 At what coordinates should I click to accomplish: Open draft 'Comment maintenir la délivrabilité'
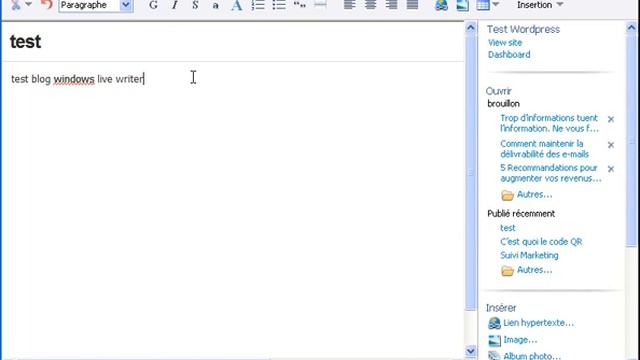click(544, 149)
